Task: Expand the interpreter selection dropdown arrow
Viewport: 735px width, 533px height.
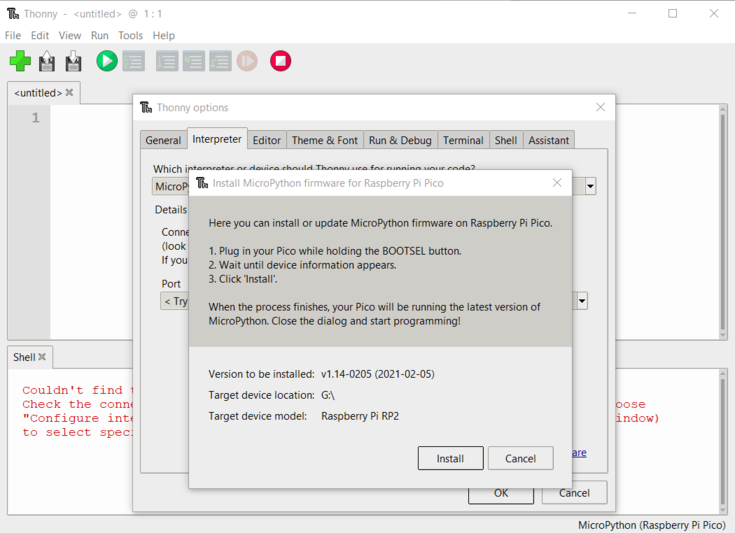Action: [590, 186]
